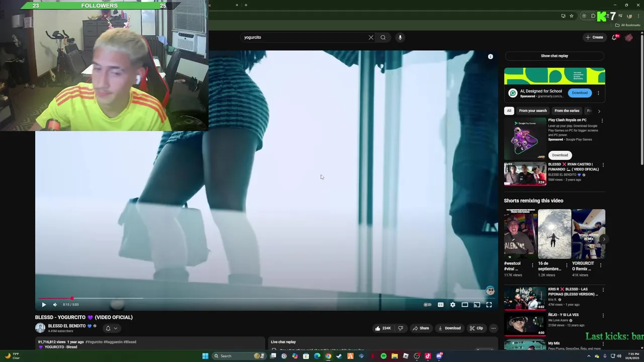
Task: Open Grammarly ad options menu
Action: [598, 93]
